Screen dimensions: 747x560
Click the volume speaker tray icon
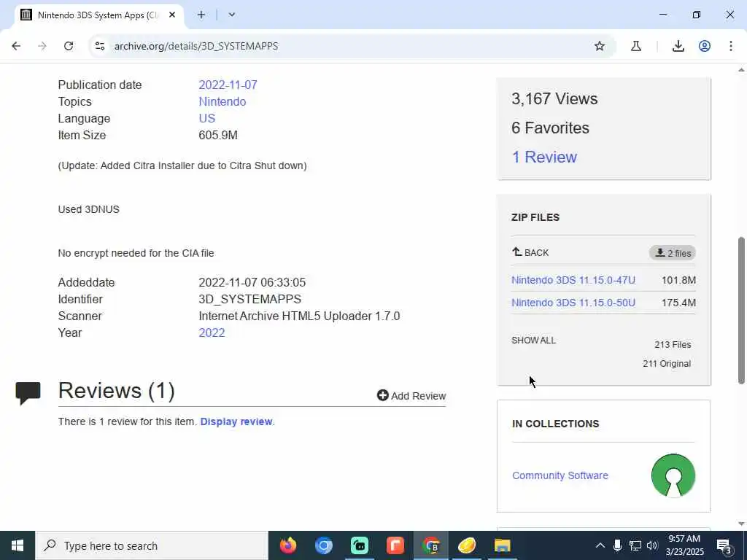pos(652,545)
